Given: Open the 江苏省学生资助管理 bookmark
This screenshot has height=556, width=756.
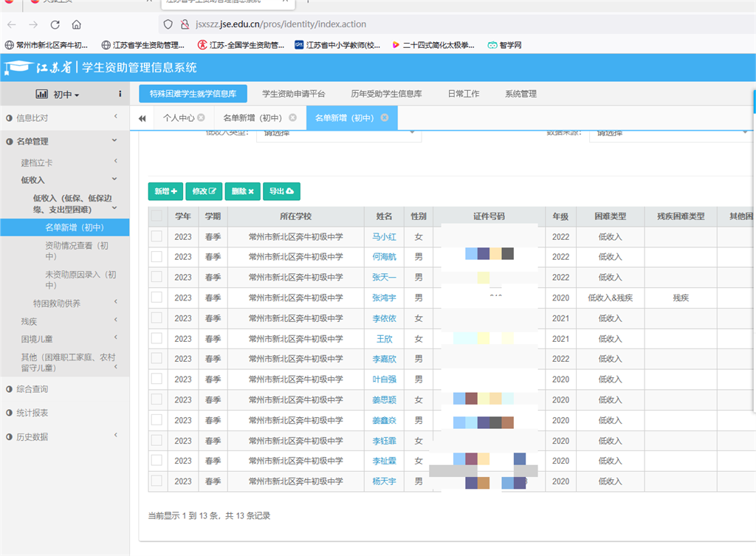Looking at the screenshot, I should point(143,45).
